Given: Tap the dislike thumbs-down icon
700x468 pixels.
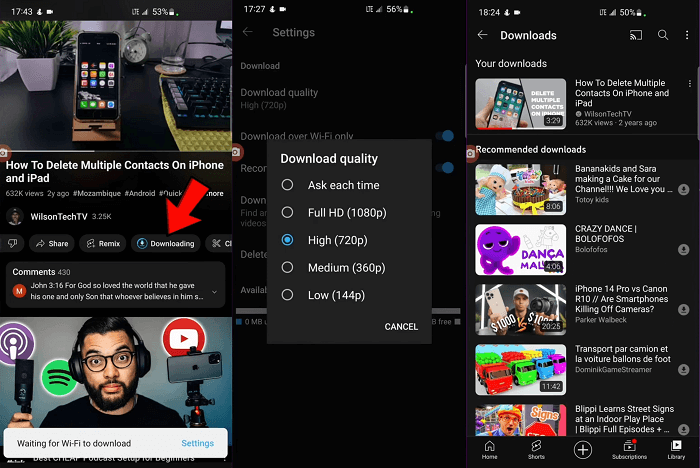Looking at the screenshot, I should tap(12, 243).
